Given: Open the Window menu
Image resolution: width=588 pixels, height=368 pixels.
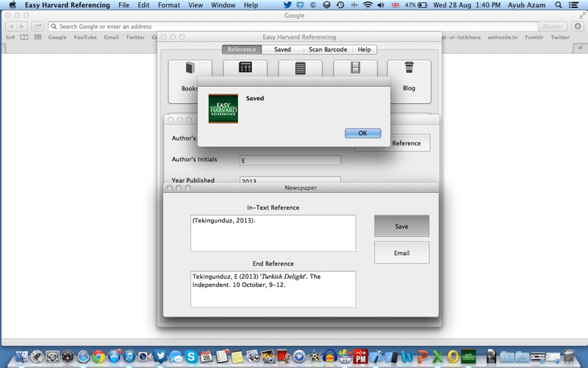Looking at the screenshot, I should coord(223,5).
